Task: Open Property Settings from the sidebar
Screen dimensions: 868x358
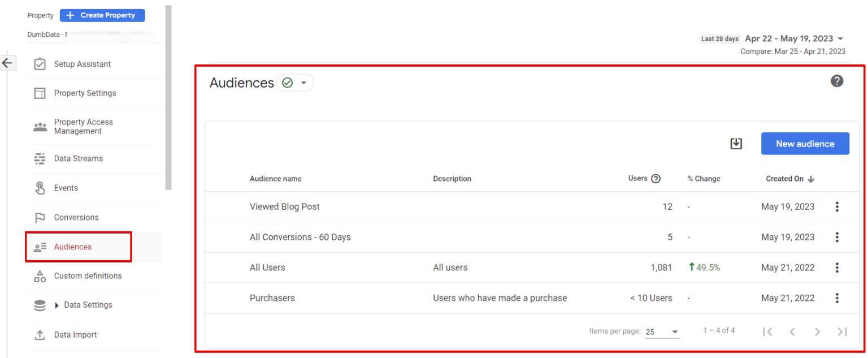Action: [x=40, y=93]
